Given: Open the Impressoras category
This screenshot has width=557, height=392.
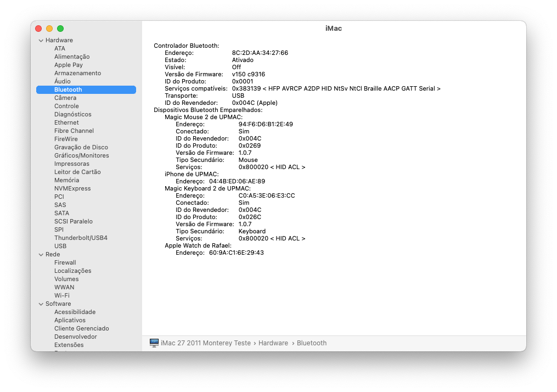Looking at the screenshot, I should (x=72, y=164).
